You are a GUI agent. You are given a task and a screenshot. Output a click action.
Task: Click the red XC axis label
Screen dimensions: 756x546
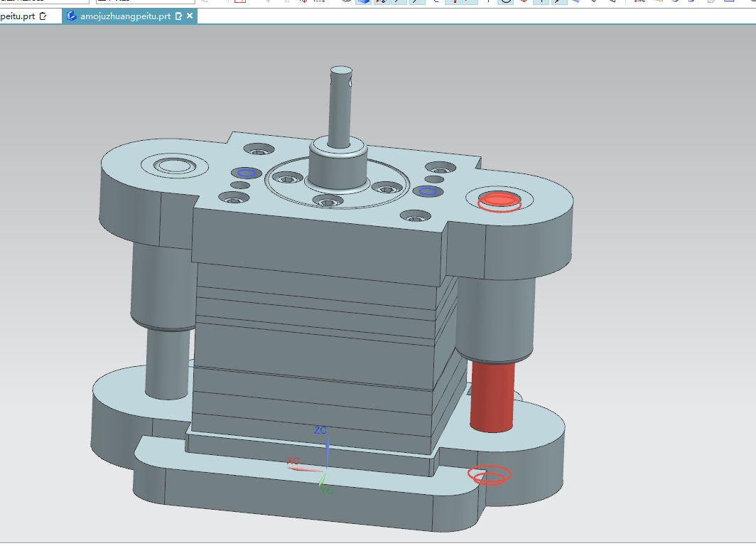[x=292, y=461]
